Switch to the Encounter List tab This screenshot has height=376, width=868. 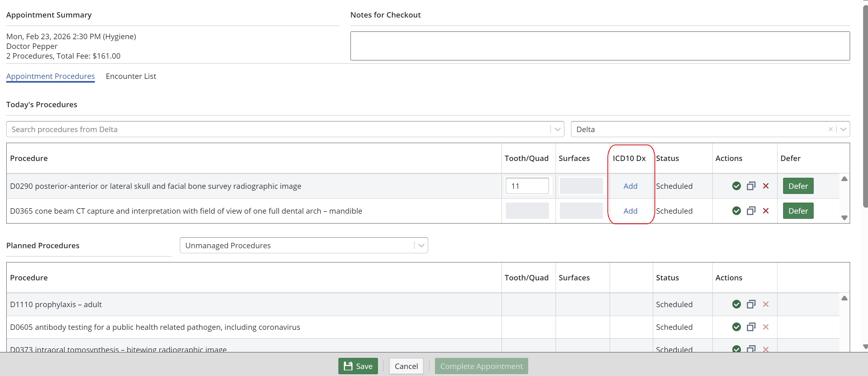pyautogui.click(x=131, y=76)
